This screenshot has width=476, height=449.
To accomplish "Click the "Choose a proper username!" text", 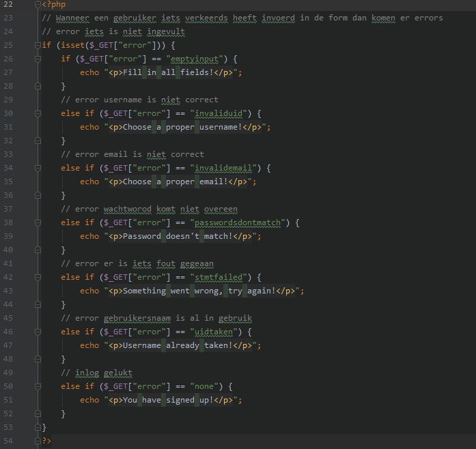I will click(182, 127).
